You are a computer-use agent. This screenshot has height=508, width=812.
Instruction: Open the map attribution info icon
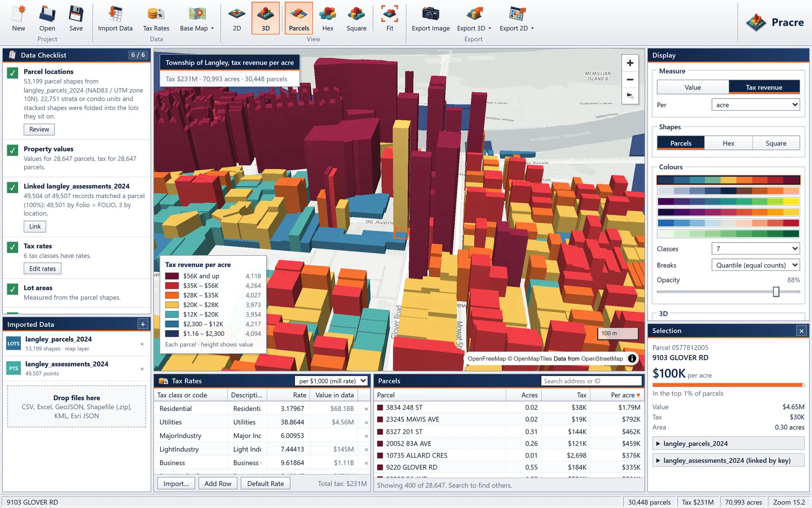point(632,359)
